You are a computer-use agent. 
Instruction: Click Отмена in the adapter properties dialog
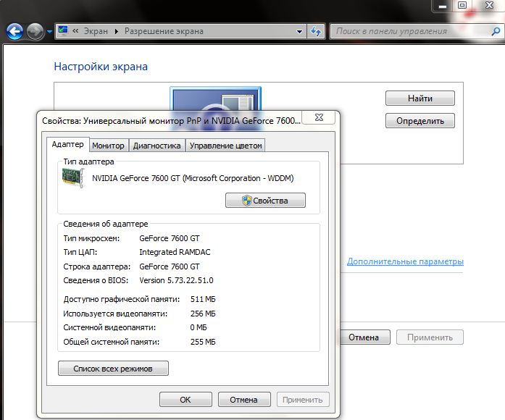[x=243, y=400]
